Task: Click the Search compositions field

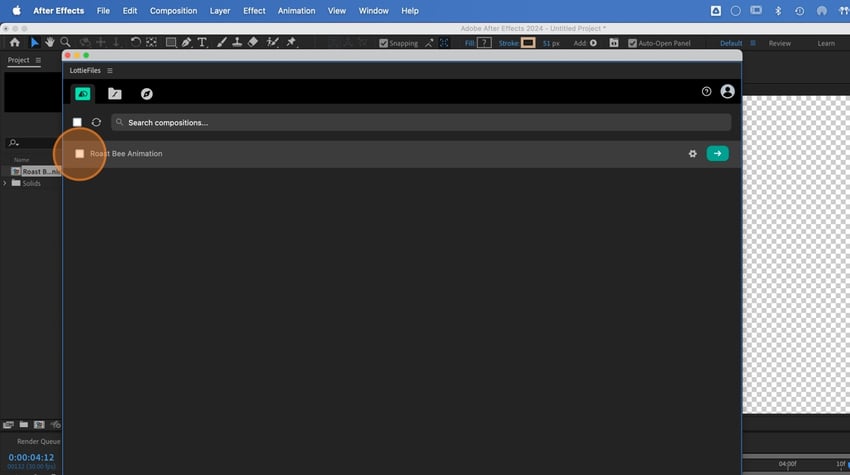Action: [421, 123]
